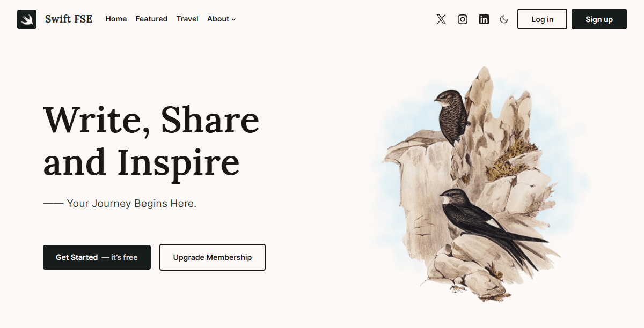Expand the About menu chevron arrow
Screen dimensions: 644x328
233,19
